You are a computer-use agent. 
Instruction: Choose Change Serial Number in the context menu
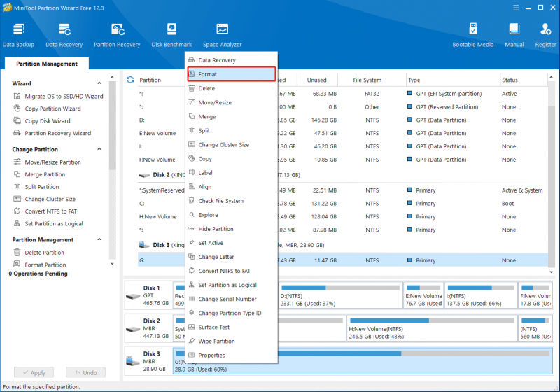tap(232, 299)
